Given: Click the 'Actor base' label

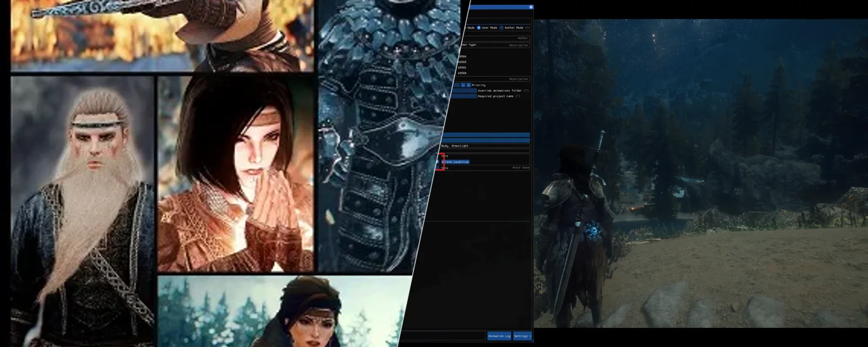Looking at the screenshot, I should click(x=521, y=168).
